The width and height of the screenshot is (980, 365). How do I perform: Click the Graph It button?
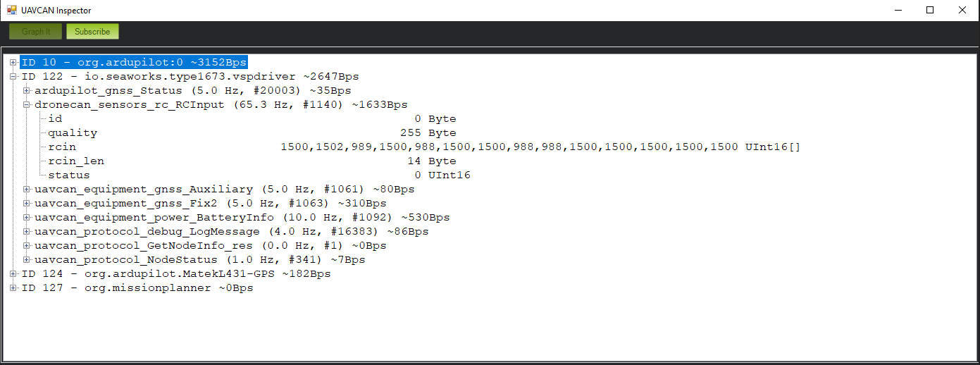(x=36, y=32)
